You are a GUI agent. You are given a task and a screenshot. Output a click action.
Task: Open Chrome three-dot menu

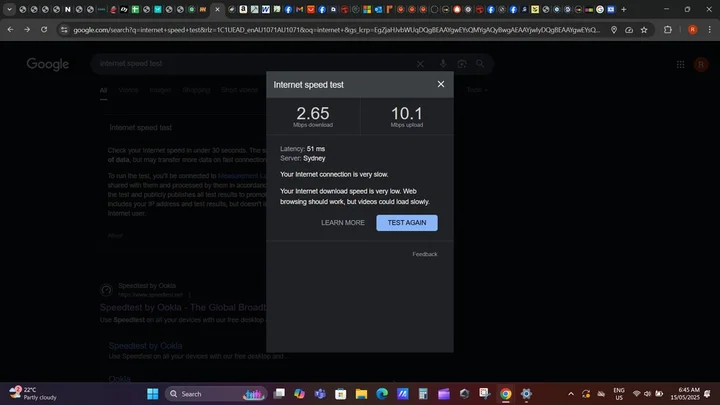[710, 30]
